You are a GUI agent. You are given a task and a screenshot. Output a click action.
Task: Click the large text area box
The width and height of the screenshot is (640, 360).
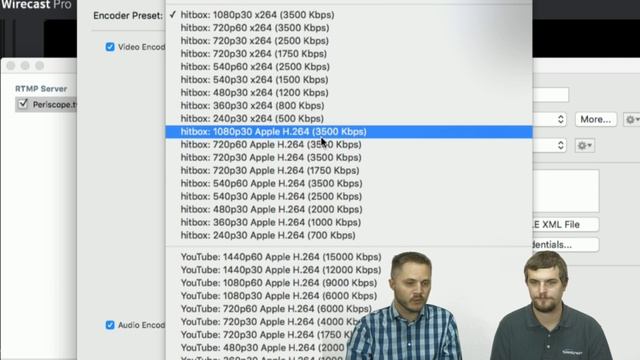tap(566, 191)
